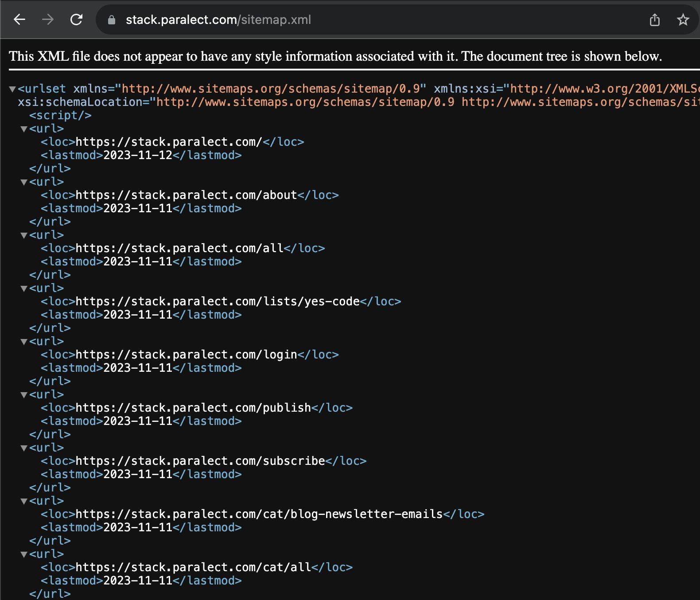Open the Share page icon
This screenshot has width=700, height=600.
point(654,20)
